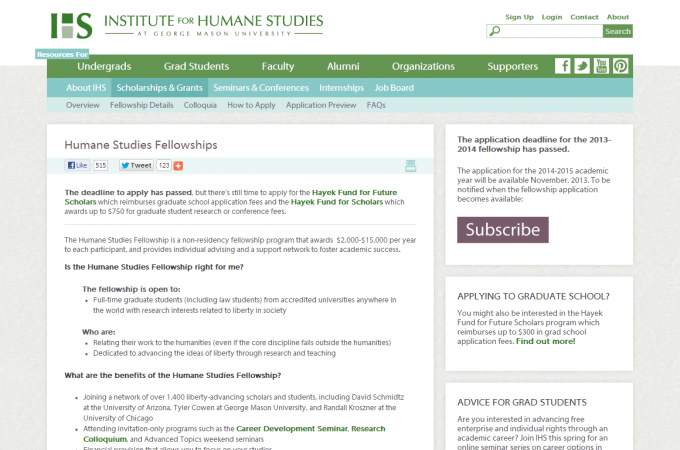The height and width of the screenshot is (450, 680).
Task: Click the orange plus share icon
Action: point(178,166)
